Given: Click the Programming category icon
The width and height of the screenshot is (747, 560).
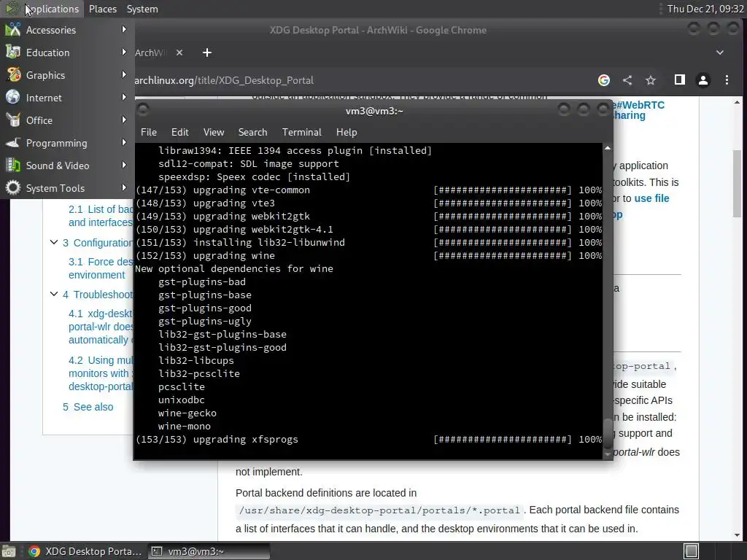Looking at the screenshot, I should pos(13,142).
